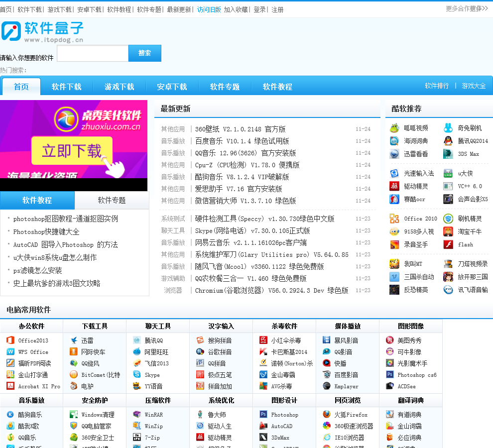Open the 呱呱视频 frog icon
The width and height of the screenshot is (493, 448).
tap(394, 128)
